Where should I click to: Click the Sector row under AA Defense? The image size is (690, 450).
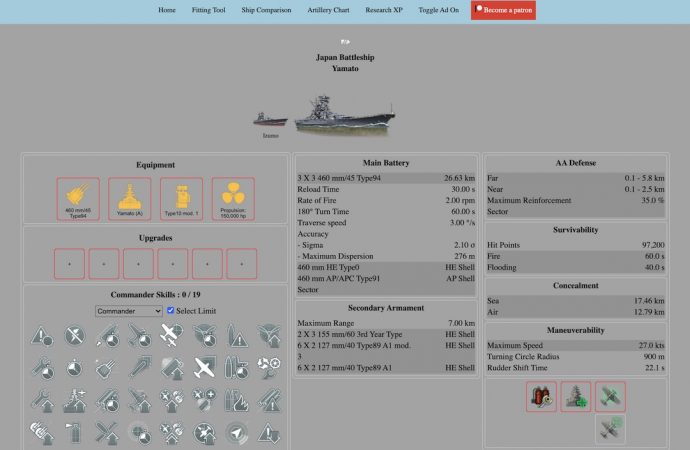coord(576,212)
